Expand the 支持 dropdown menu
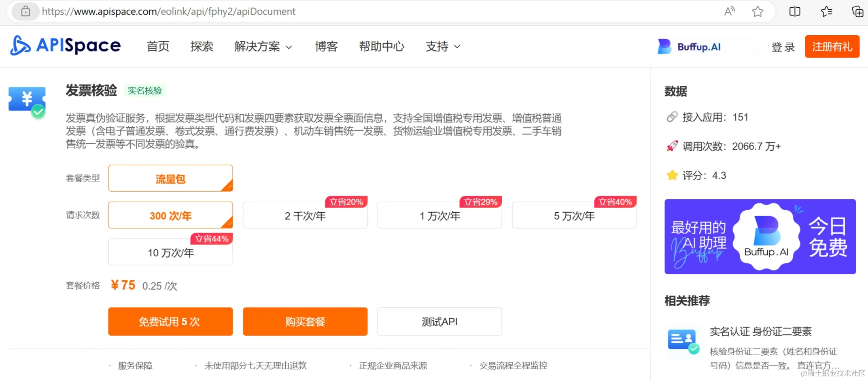Image resolution: width=868 pixels, height=380 pixels. pos(443,47)
